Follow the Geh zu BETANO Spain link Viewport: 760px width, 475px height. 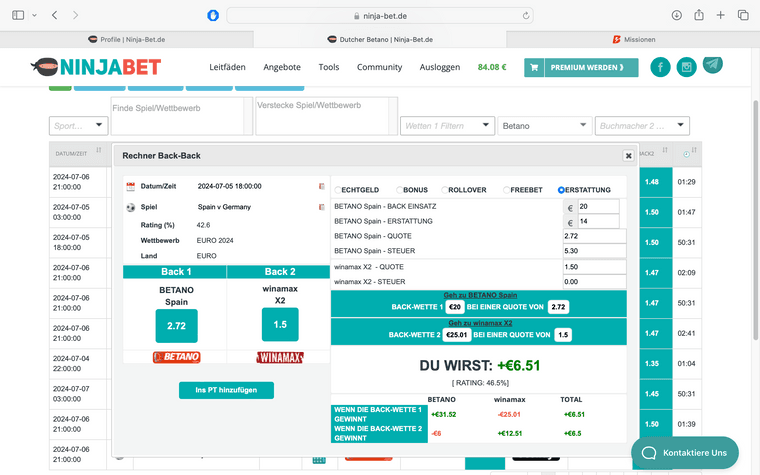[x=480, y=295]
